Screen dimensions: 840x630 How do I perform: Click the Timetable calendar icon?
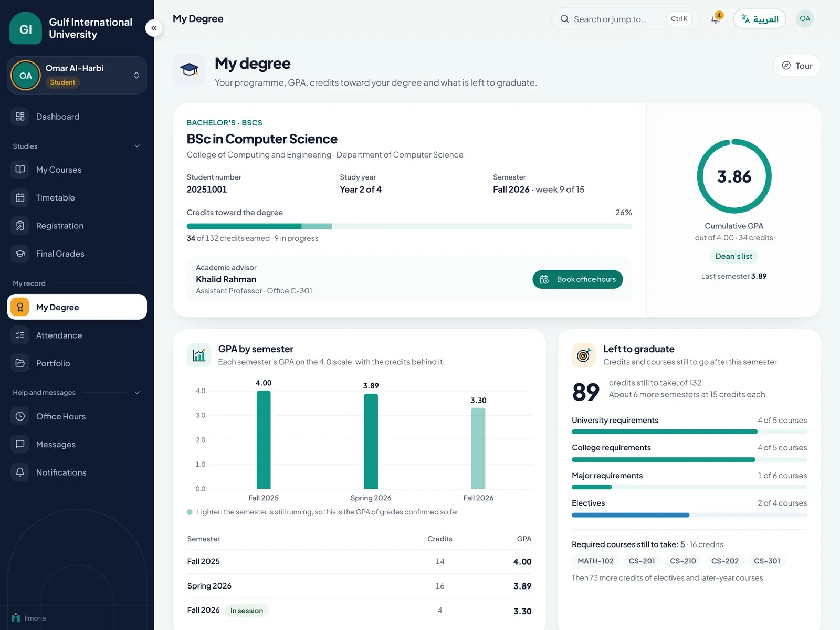(x=20, y=197)
